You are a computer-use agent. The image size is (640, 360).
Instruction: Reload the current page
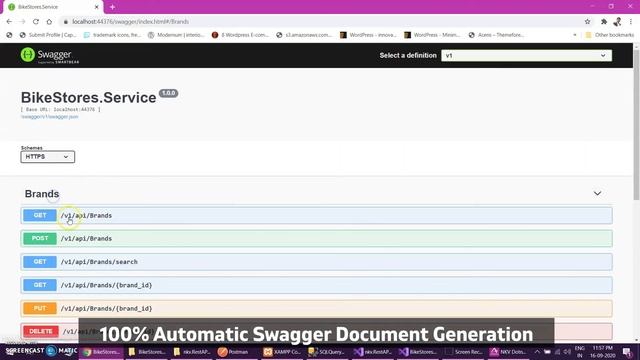[36, 22]
